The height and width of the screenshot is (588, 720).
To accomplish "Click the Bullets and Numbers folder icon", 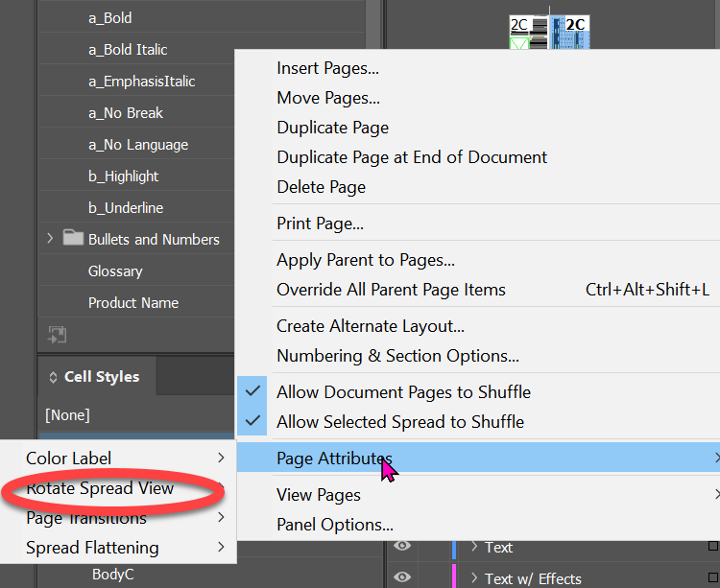I will pos(73,239).
